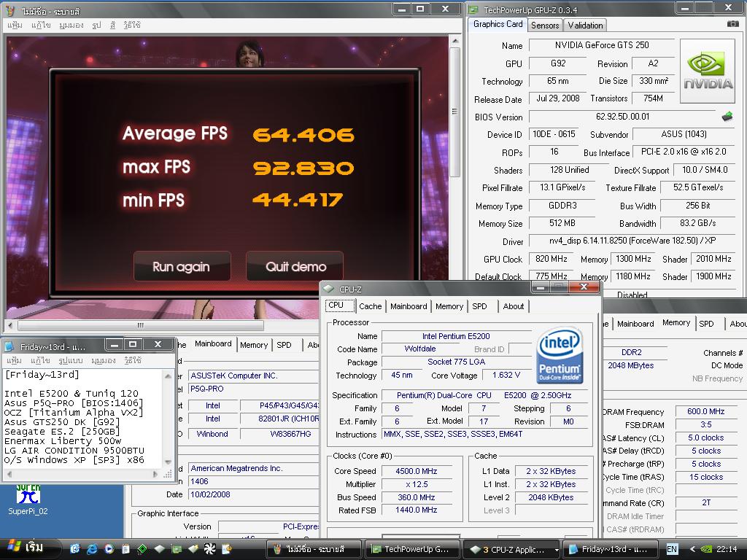The image size is (747, 560).
Task: Click the GPU Clock value 820 MHz
Action: (551, 259)
